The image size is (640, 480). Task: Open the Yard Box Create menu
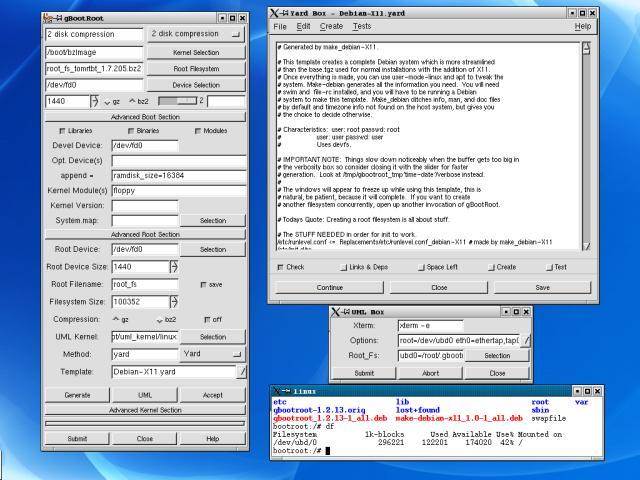coord(331,27)
